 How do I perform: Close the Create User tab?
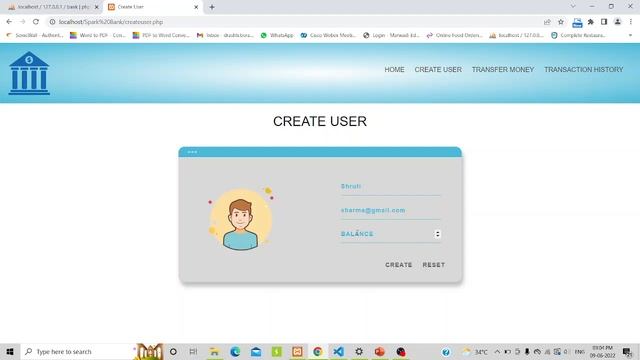(x=196, y=7)
